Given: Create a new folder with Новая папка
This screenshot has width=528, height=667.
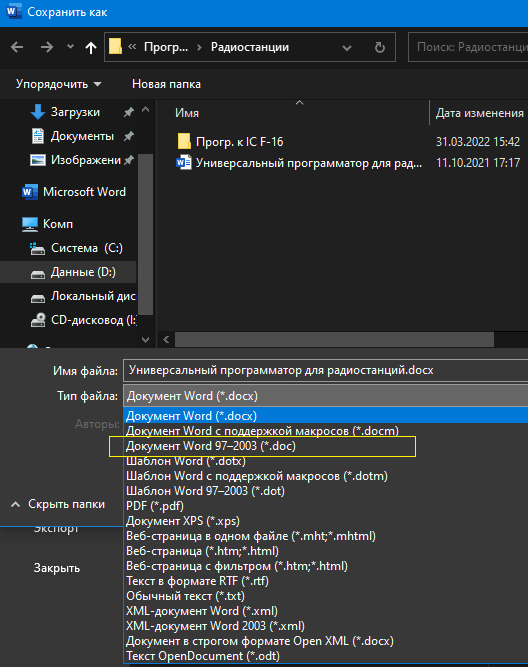Looking at the screenshot, I should tap(166, 84).
